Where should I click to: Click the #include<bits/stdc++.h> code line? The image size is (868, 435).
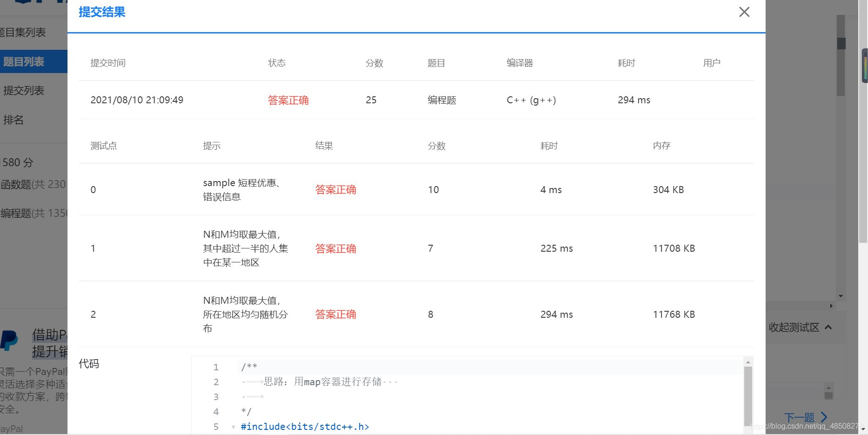(x=305, y=427)
